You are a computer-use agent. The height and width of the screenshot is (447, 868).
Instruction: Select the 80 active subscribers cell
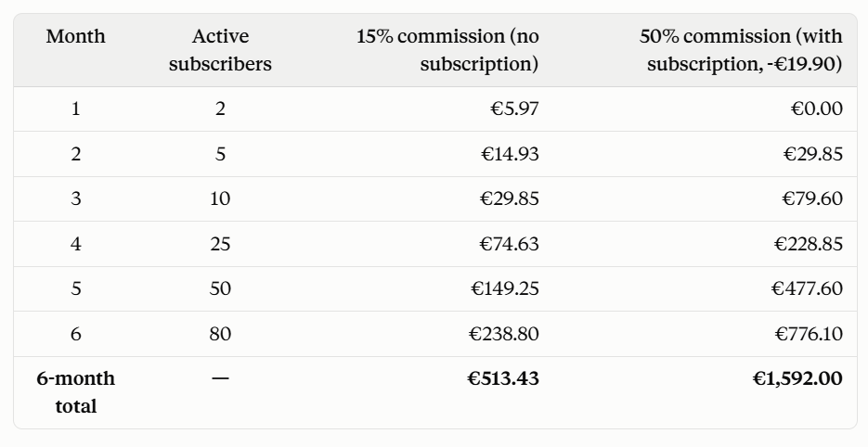pyautogui.click(x=220, y=334)
